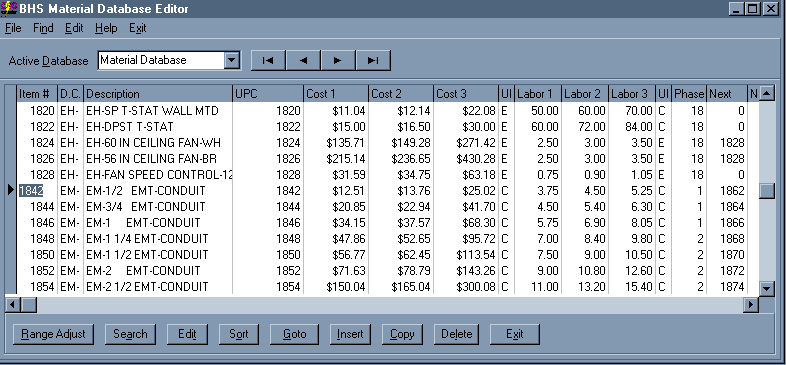Screen dimensions: 786x365
Task: Click the Range Adjust button
Action: pyautogui.click(x=53, y=334)
